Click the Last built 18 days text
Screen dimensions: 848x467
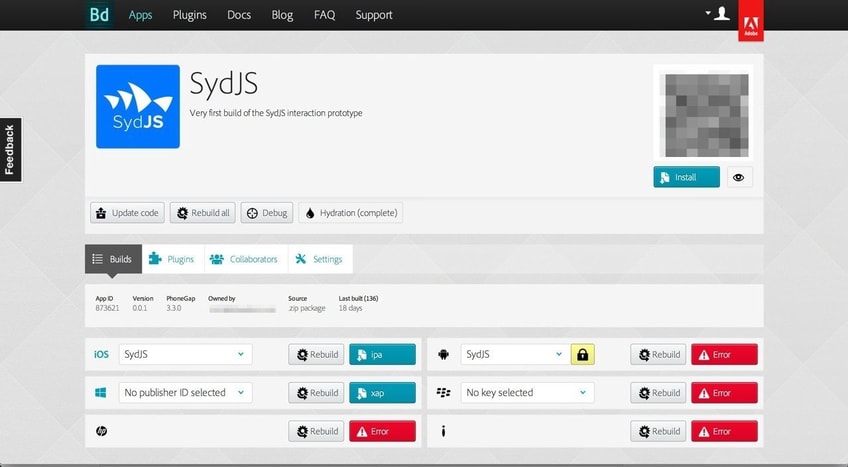pos(350,308)
